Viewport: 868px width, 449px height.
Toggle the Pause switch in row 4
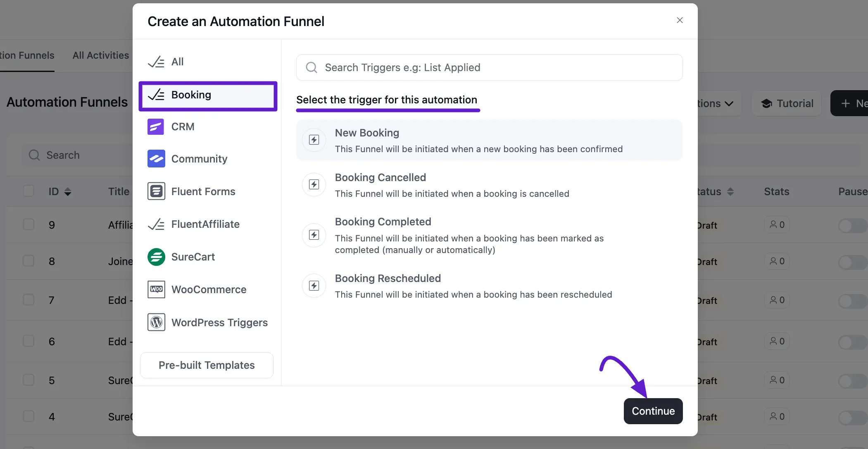853,418
